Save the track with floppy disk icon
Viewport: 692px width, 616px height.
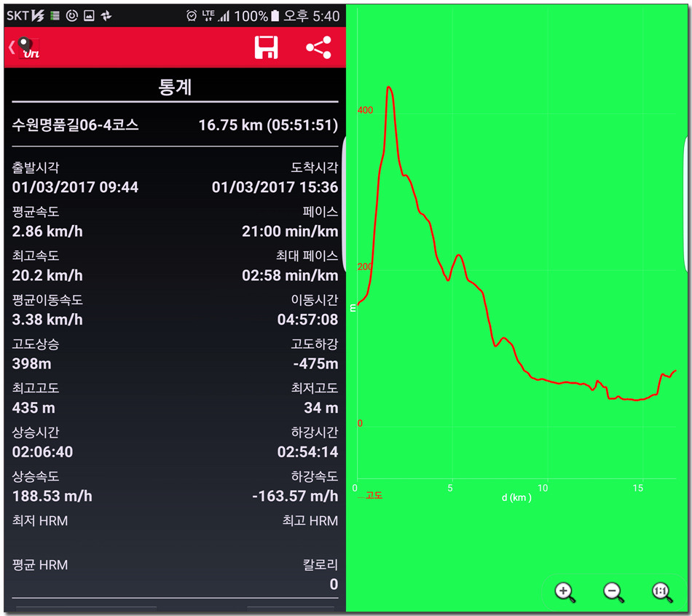click(x=266, y=47)
